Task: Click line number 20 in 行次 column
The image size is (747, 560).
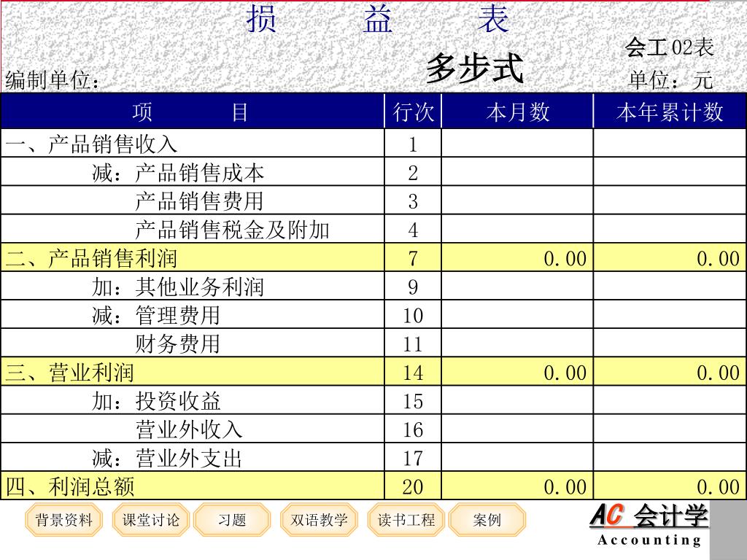Action: pos(413,487)
